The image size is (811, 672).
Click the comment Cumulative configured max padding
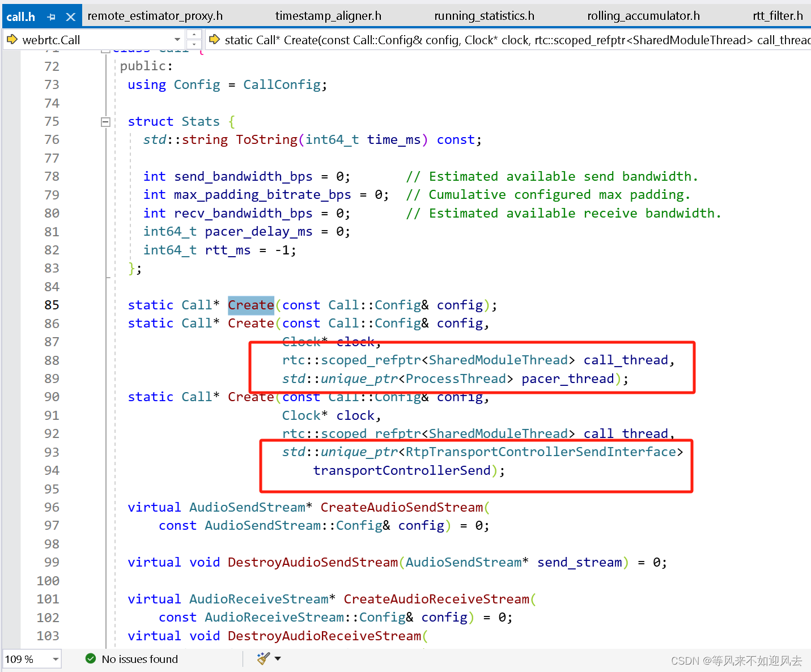coord(549,195)
